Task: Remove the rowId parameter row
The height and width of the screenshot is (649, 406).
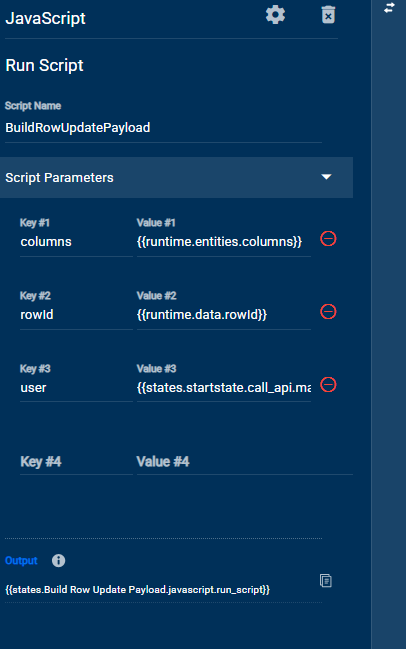Action: click(328, 312)
